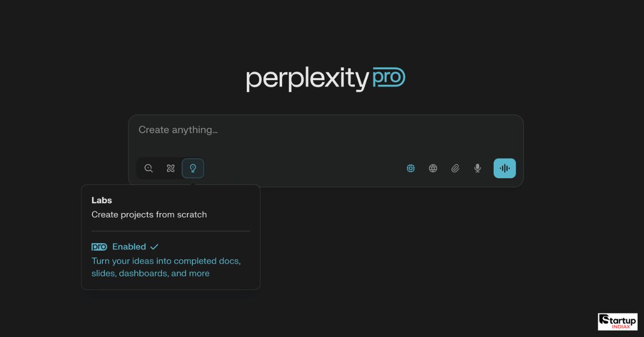Click 'Turn your ideas into completed docs' text
The height and width of the screenshot is (337, 644).
tap(166, 261)
